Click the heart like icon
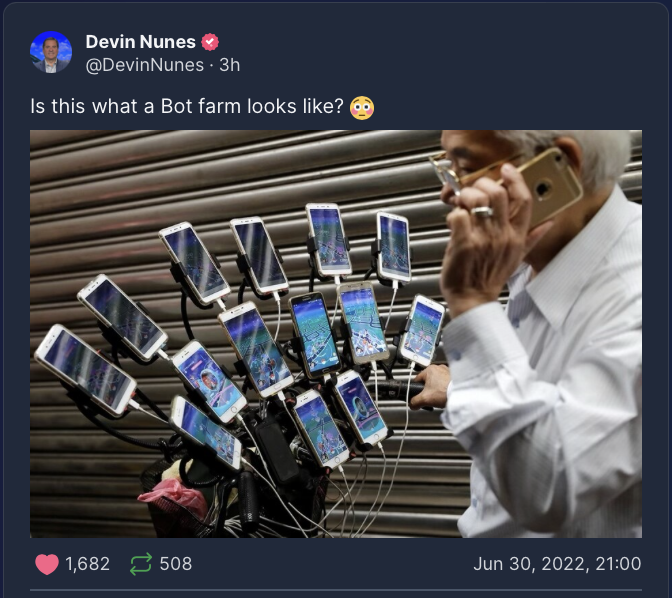 [47, 564]
